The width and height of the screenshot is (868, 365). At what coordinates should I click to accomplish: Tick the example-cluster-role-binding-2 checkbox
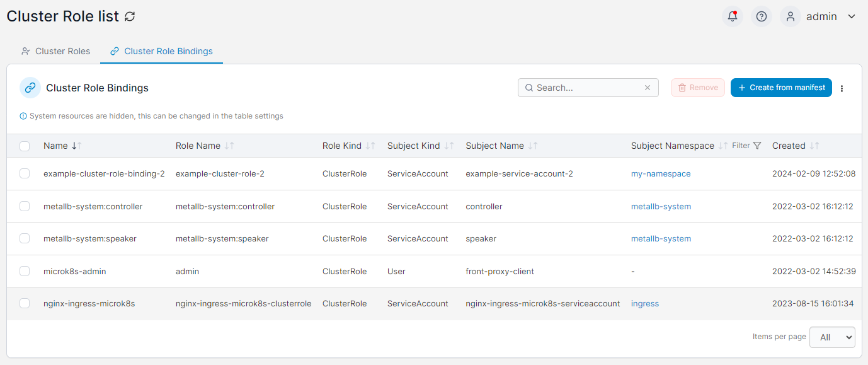25,173
